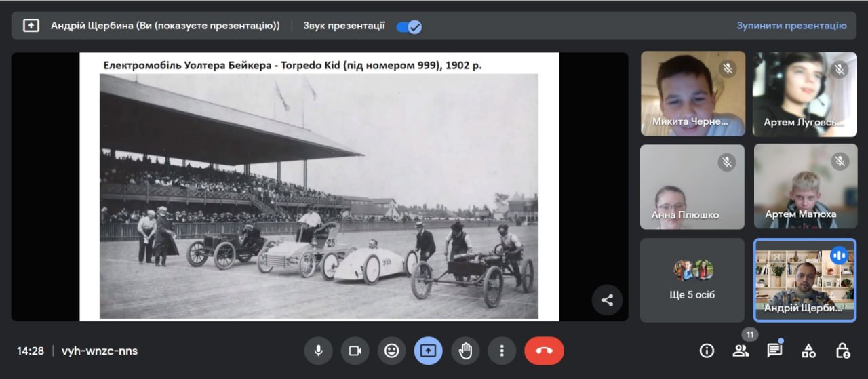The width and height of the screenshot is (868, 379).
Task: Open the more options menu
Action: coord(502,351)
